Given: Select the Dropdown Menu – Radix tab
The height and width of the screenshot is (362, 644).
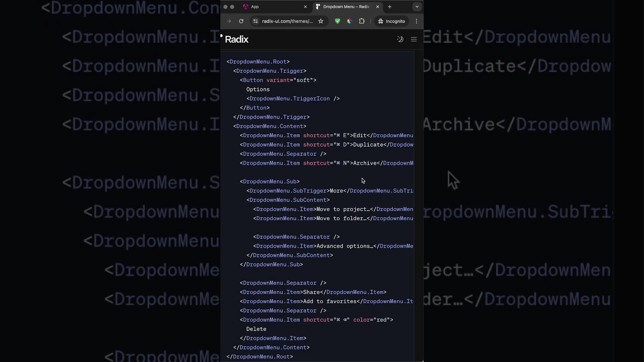Looking at the screenshot, I should [347, 7].
